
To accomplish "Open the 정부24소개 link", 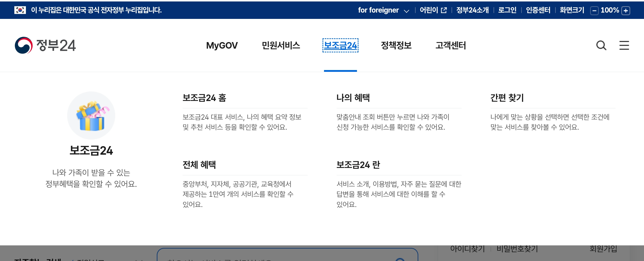I will point(472,10).
